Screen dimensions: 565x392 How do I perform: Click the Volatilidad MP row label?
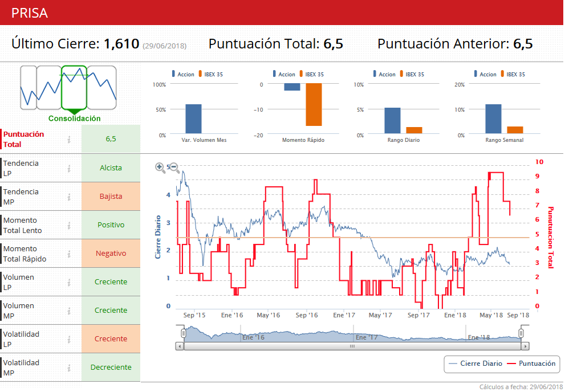[x=21, y=367]
